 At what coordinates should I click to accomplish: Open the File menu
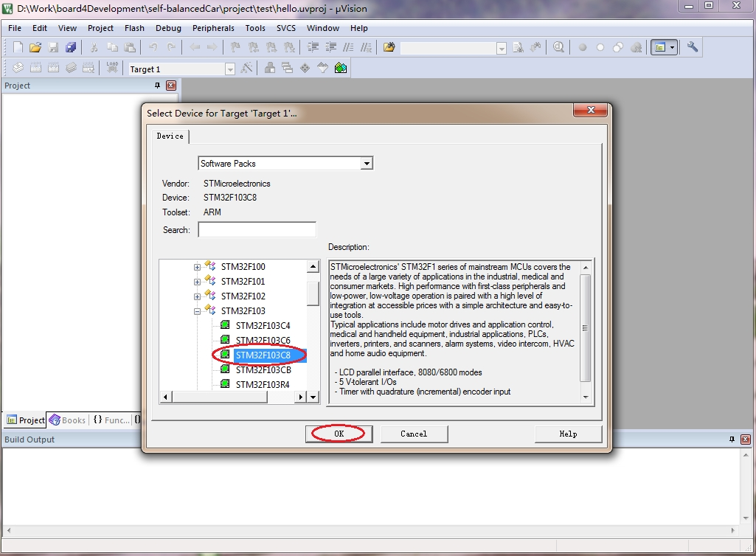(15, 28)
